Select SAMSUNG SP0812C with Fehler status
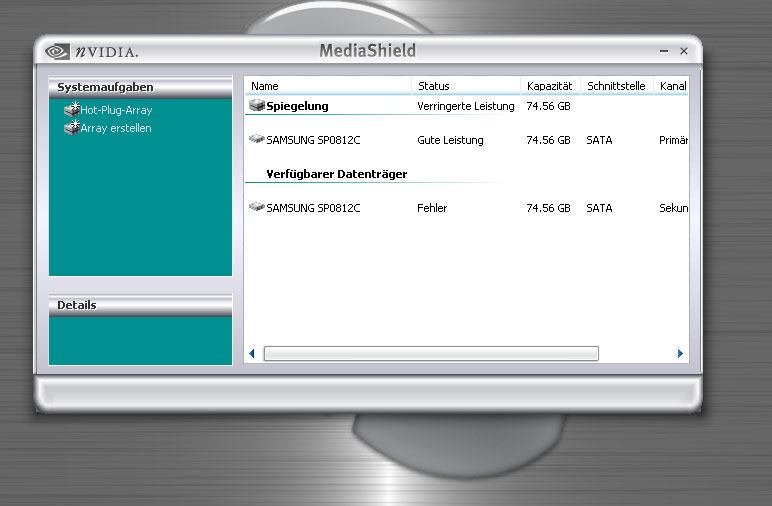 pyautogui.click(x=466, y=208)
